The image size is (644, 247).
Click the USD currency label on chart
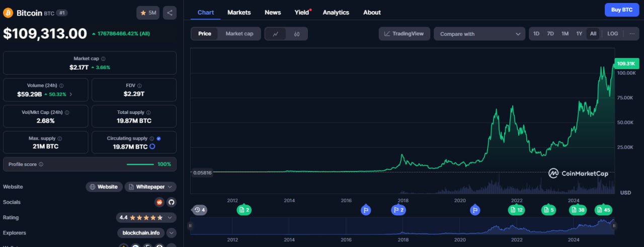[x=625, y=193]
